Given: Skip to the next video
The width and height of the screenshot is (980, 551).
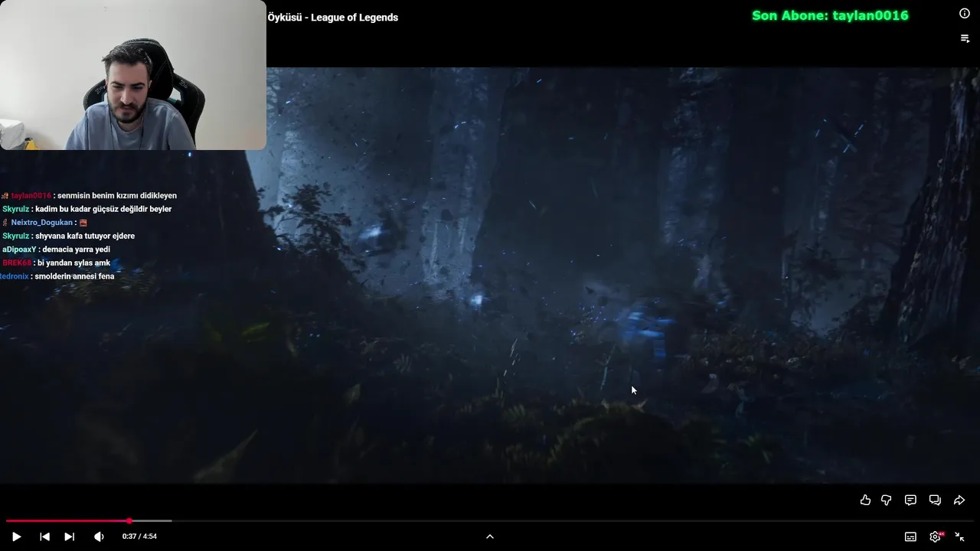Looking at the screenshot, I should (69, 536).
